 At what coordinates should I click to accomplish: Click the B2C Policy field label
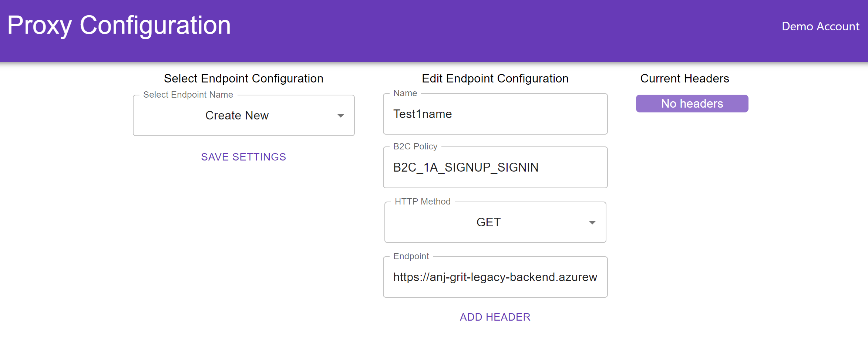click(x=415, y=146)
